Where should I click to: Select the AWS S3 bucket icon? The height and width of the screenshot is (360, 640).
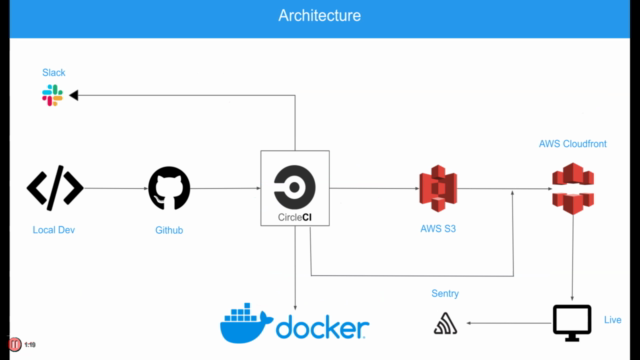click(x=438, y=188)
